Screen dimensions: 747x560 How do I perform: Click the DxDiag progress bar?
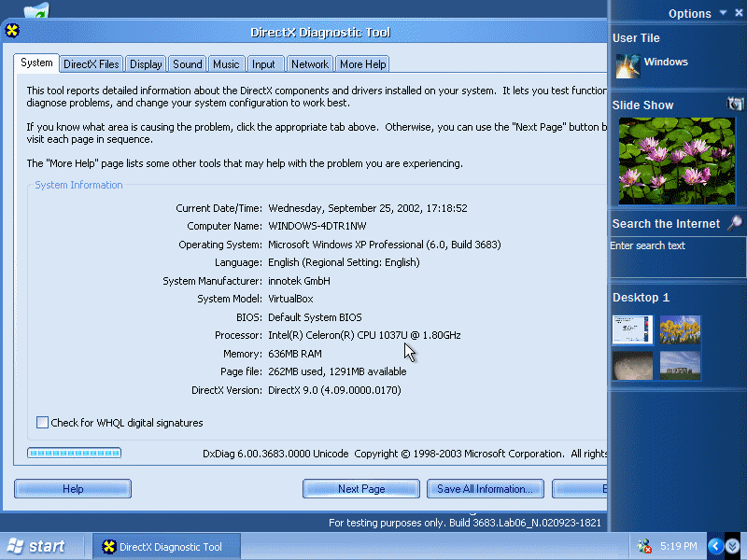(75, 453)
